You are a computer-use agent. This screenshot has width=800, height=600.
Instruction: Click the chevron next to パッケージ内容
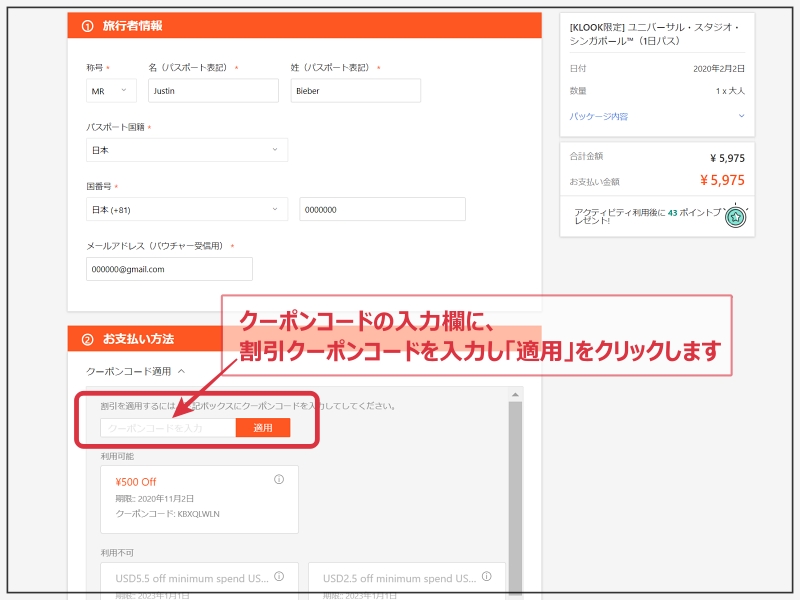741,116
